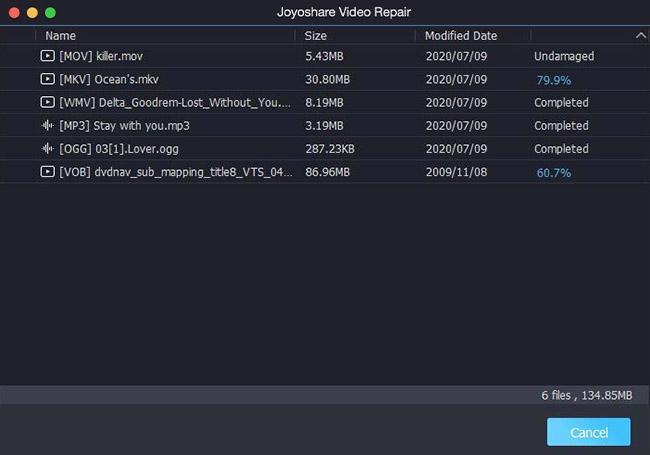Image resolution: width=650 pixels, height=455 pixels.
Task: Click the 79.9% progress value
Action: (554, 80)
